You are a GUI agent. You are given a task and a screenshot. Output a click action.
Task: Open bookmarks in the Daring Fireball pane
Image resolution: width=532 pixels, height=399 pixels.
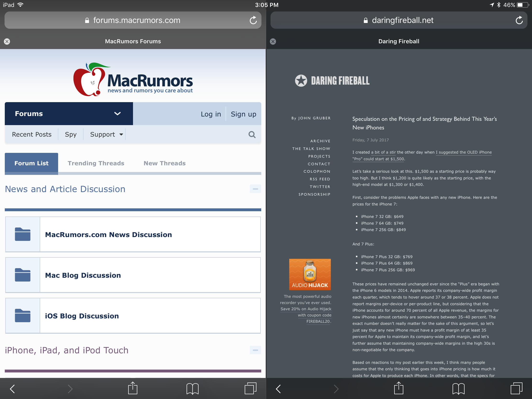point(458,389)
